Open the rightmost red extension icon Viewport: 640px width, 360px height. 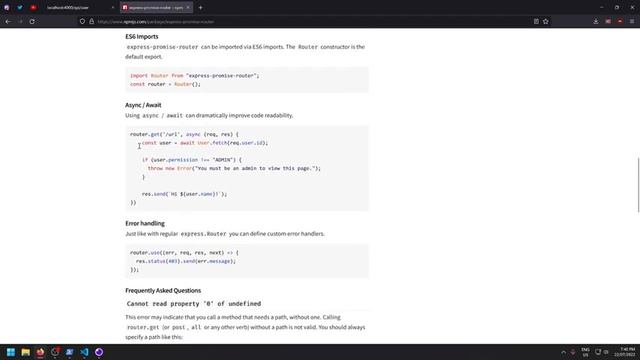coord(620,21)
